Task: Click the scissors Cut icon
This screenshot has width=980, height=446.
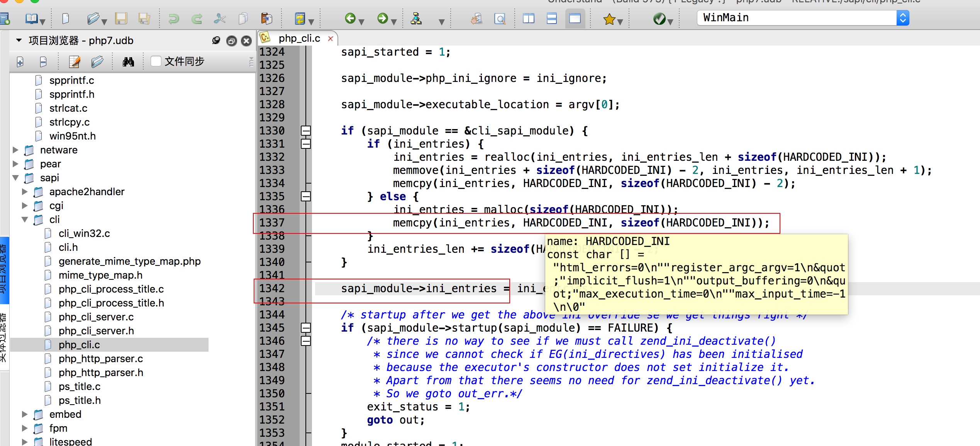Action: (x=219, y=18)
